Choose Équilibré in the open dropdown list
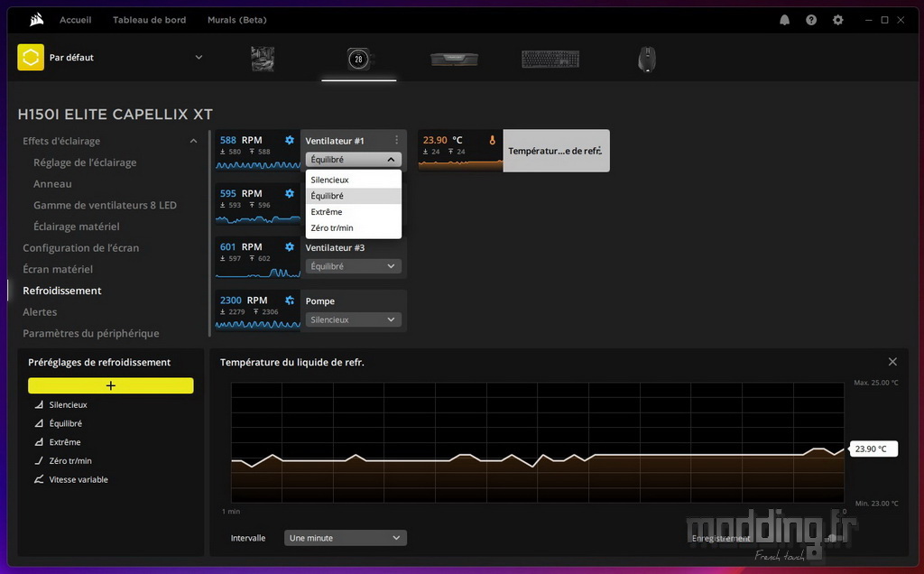The height and width of the screenshot is (574, 924). pos(353,196)
